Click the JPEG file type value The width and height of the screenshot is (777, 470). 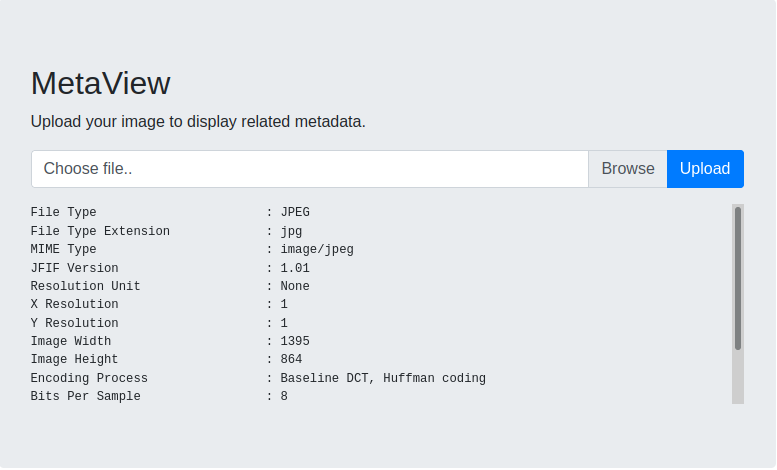295,212
